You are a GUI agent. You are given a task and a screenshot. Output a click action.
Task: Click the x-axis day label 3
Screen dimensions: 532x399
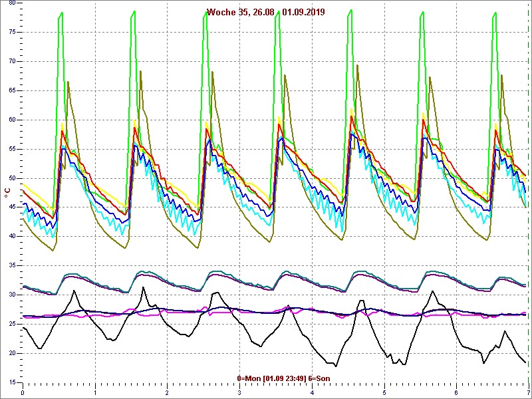[239, 393]
